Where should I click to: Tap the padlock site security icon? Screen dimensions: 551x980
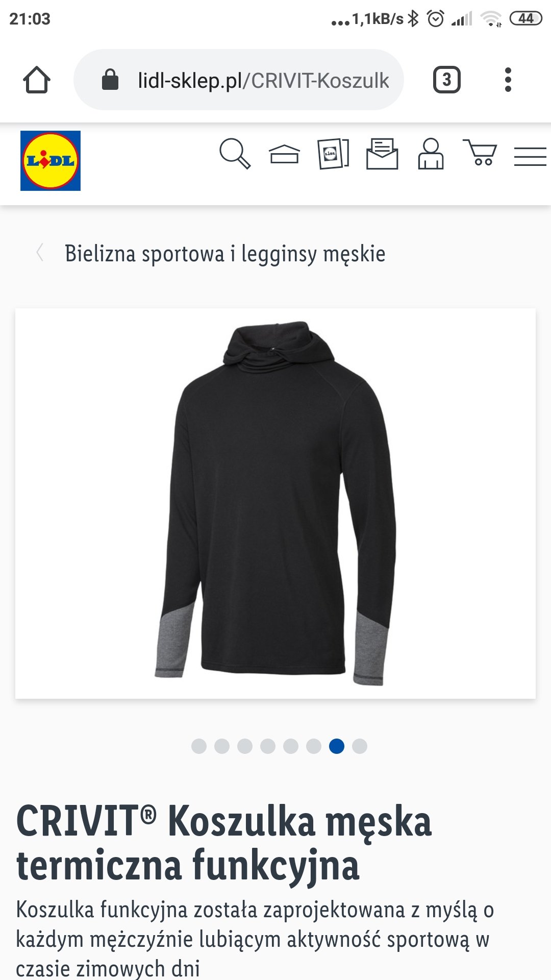pyautogui.click(x=110, y=80)
